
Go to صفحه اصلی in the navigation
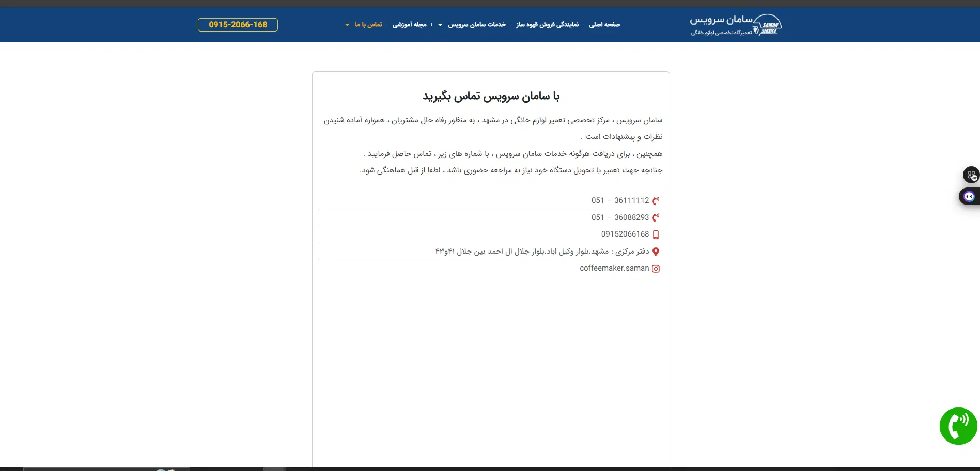pyautogui.click(x=604, y=25)
